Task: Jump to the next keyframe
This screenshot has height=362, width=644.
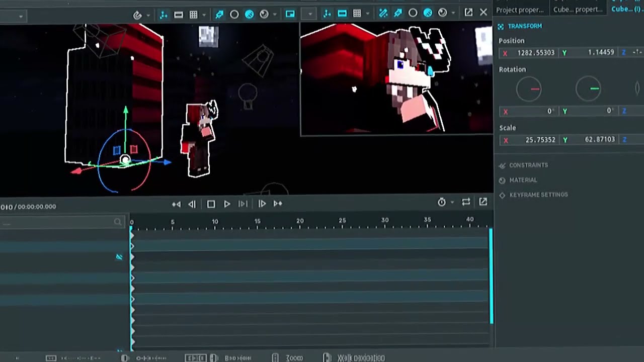Action: 278,204
